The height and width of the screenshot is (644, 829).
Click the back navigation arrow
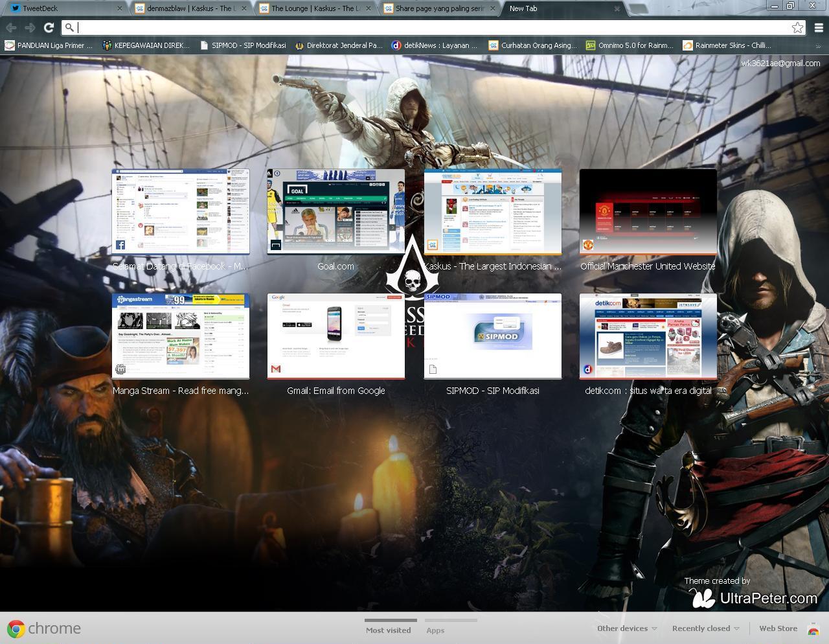pos(11,27)
